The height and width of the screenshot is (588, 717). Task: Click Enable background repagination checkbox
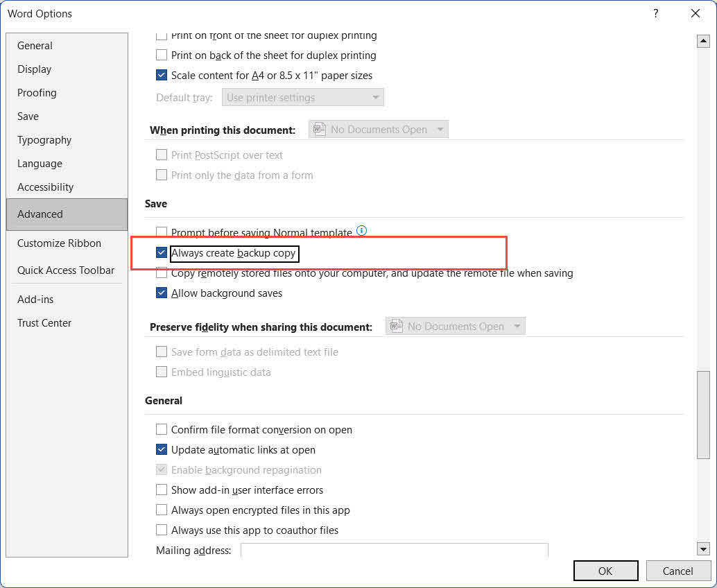click(162, 470)
